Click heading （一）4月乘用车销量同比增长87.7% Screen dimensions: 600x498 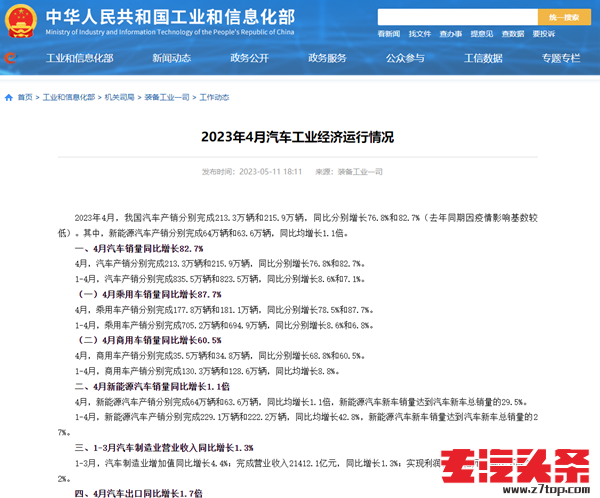[x=148, y=294]
